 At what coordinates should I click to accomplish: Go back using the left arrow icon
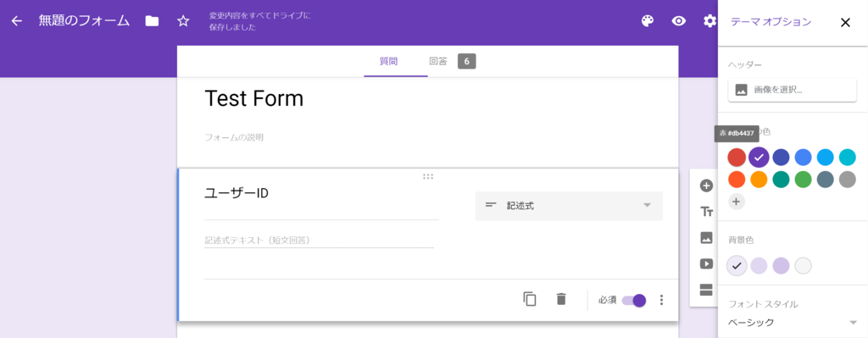(x=17, y=21)
